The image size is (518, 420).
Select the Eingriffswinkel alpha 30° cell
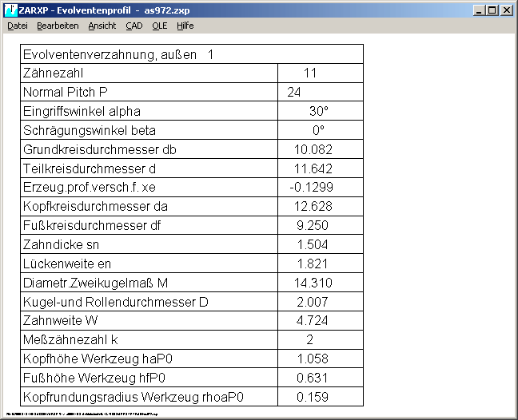(319, 112)
